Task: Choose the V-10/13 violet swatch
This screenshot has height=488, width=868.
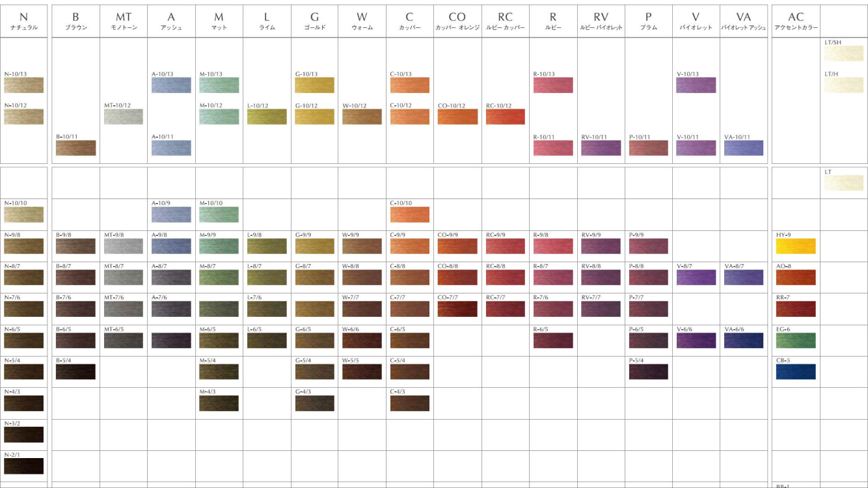Action: pos(696,85)
